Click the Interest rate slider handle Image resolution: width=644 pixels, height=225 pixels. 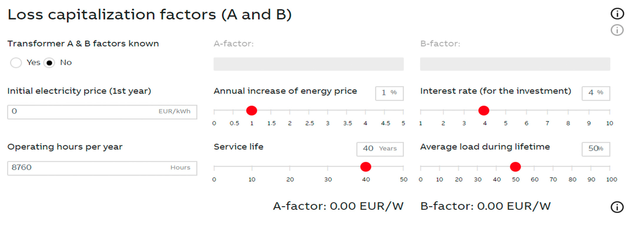(483, 110)
